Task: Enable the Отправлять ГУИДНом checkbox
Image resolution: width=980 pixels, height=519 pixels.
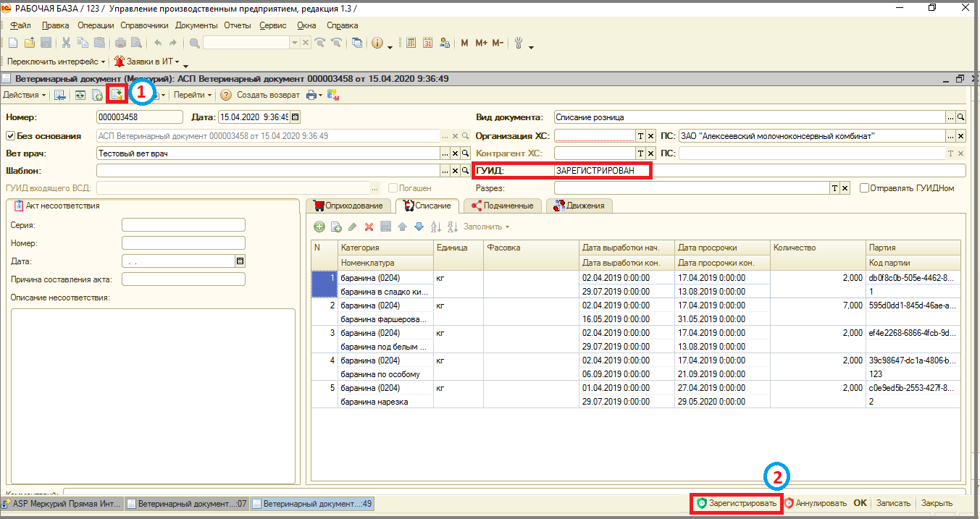Action: tap(864, 188)
